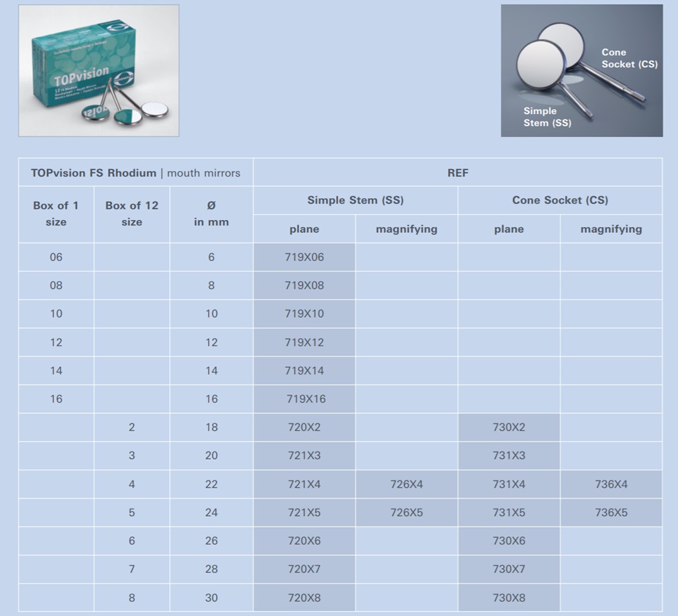Click the 24 mm diameter value
This screenshot has height=616, width=678.
click(211, 513)
